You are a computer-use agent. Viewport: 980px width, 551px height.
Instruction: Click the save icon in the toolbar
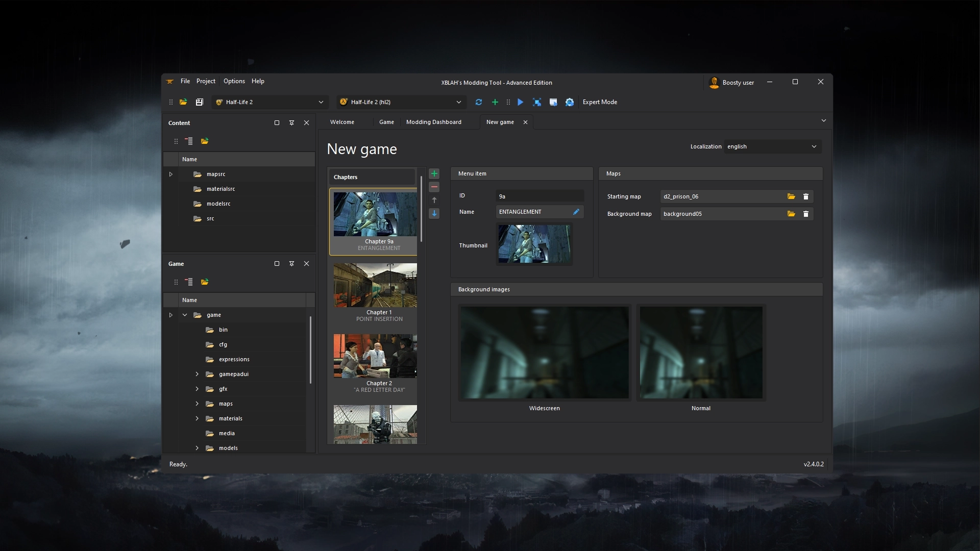pyautogui.click(x=200, y=102)
